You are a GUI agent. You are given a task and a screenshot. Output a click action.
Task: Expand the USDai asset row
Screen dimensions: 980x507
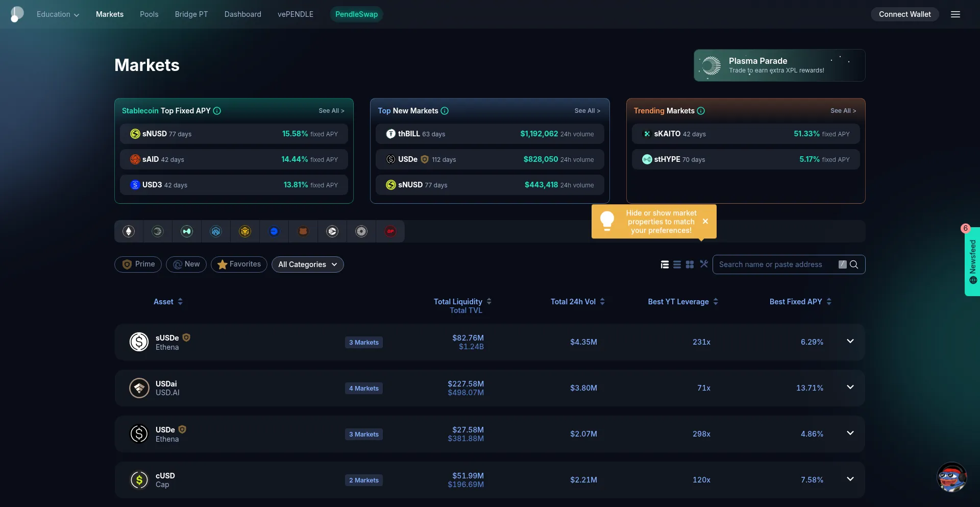[x=850, y=387]
